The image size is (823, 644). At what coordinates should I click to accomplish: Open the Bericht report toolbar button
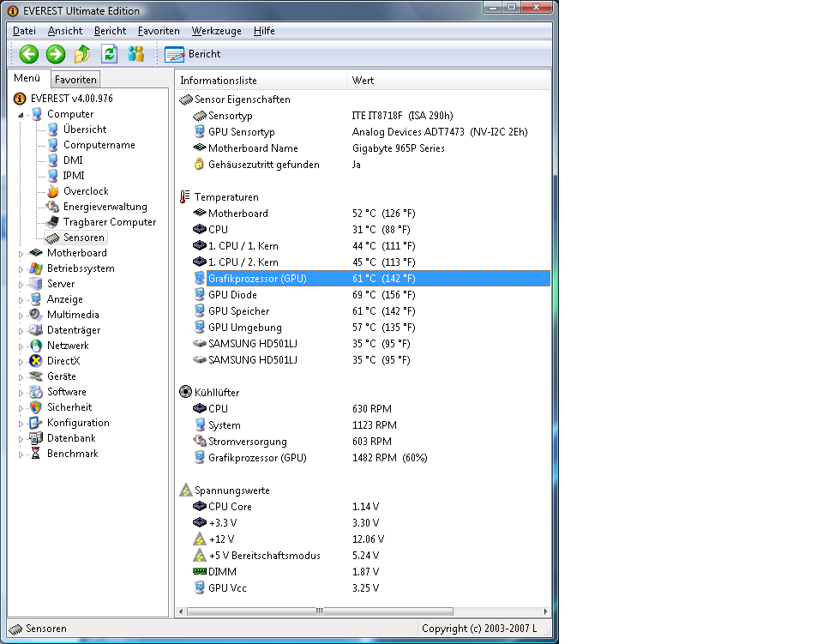[x=193, y=54]
